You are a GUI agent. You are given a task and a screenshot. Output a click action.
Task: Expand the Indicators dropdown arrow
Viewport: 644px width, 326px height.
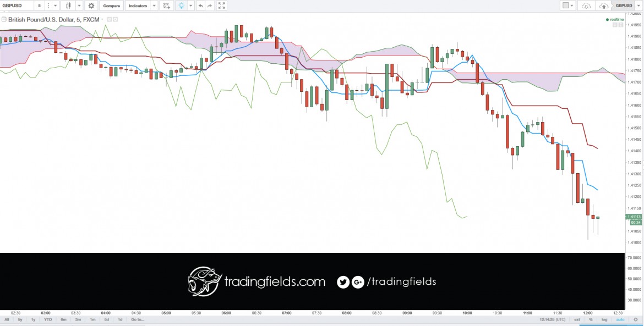point(154,5)
